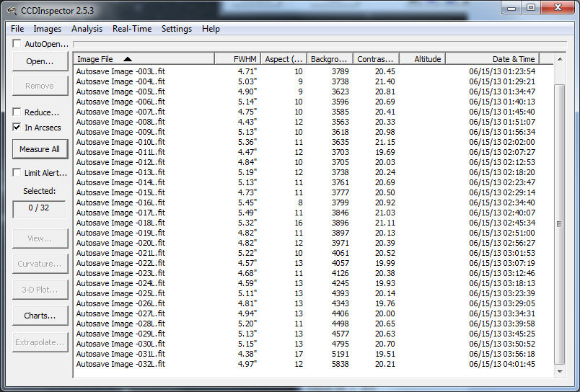Screen dimensions: 580x392
Task: Select row Autosave Image -004L.fit
Action: pyautogui.click(x=313, y=81)
